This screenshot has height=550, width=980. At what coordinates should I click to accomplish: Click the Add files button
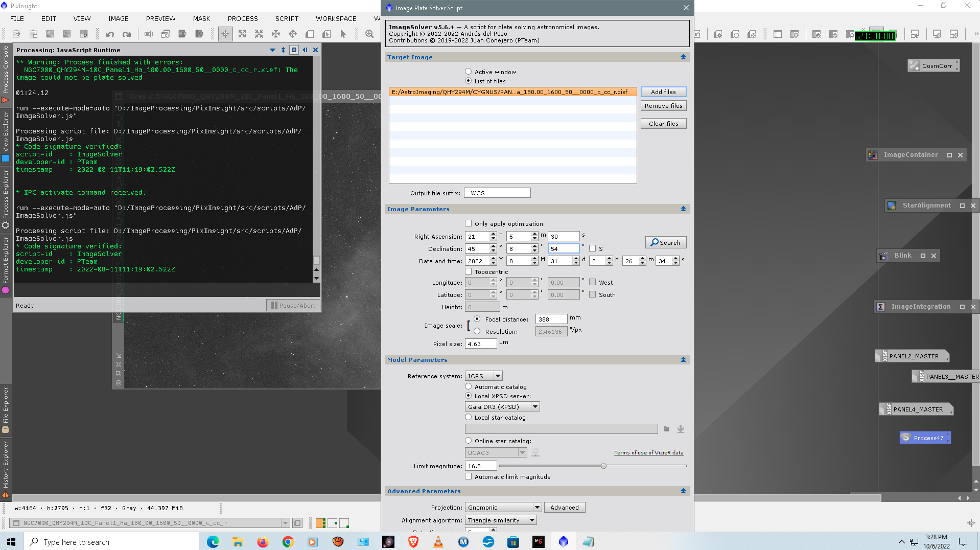coord(663,92)
